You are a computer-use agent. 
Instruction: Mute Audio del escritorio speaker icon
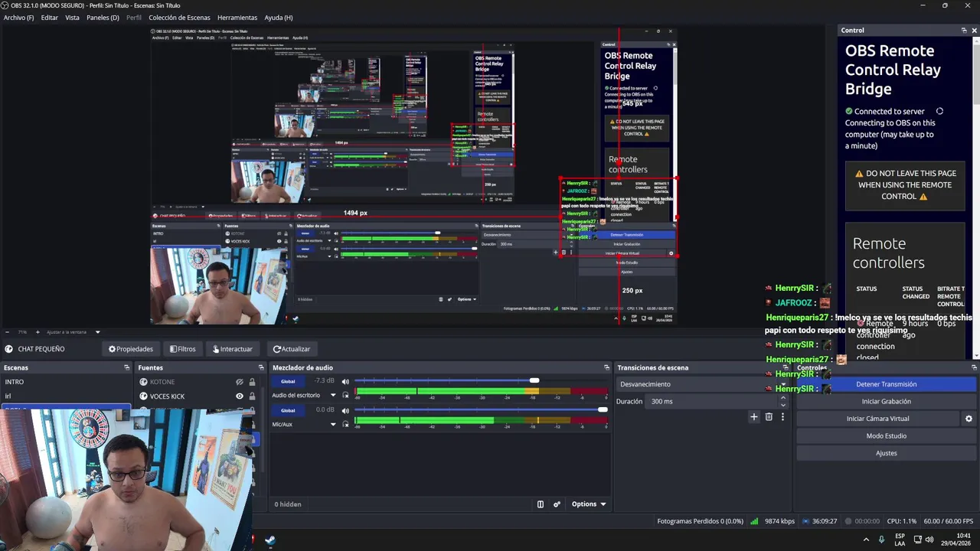click(x=345, y=381)
